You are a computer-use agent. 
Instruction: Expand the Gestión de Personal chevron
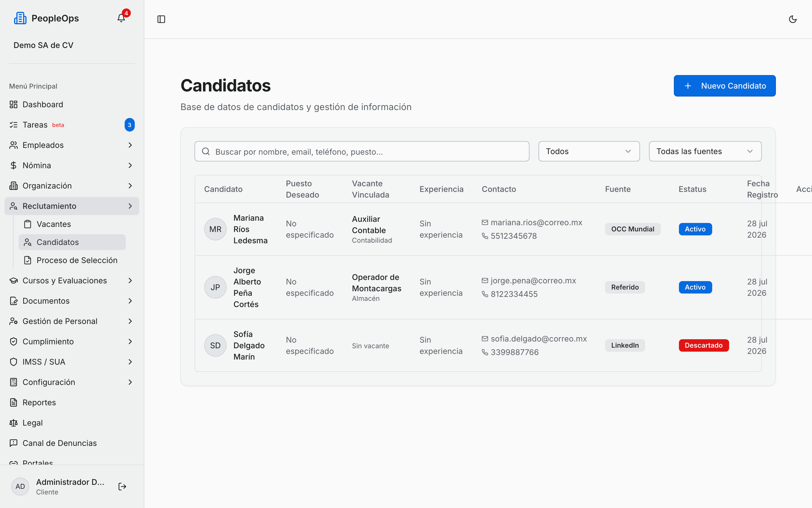[x=130, y=321]
